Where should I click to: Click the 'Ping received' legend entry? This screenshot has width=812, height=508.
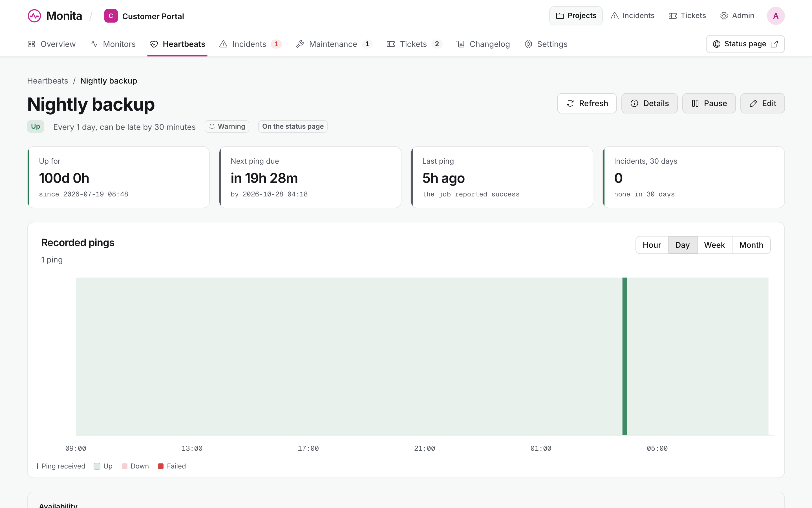pos(61,466)
